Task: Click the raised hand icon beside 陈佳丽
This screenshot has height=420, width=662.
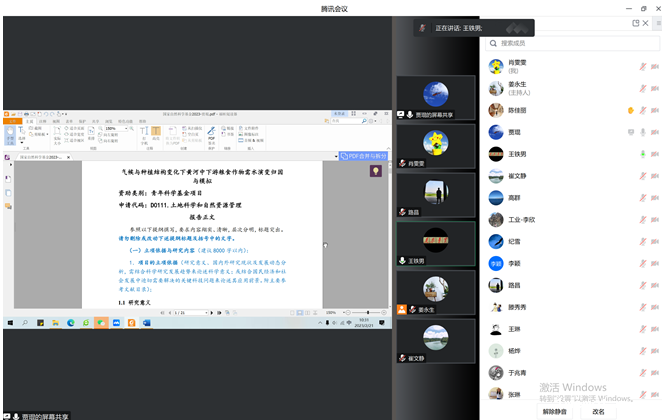Action: (x=630, y=110)
